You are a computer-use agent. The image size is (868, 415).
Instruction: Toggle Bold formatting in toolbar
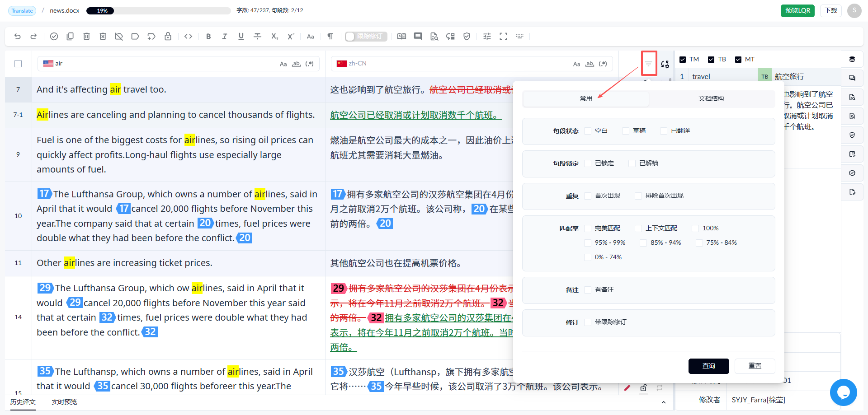[208, 37]
